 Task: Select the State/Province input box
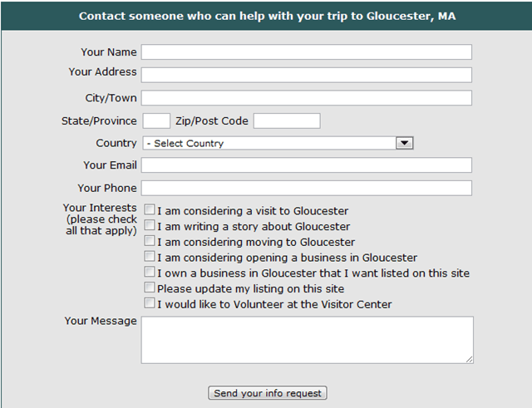(x=156, y=121)
